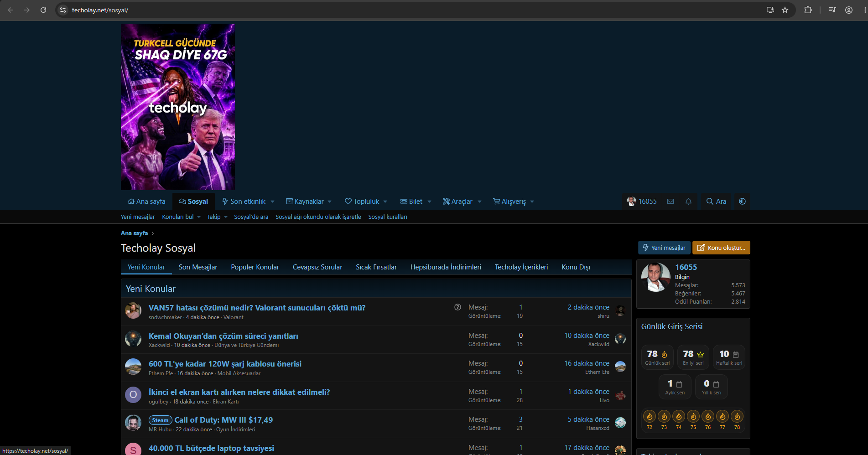Open the notifications bell icon
868x455 pixels.
[x=688, y=202]
